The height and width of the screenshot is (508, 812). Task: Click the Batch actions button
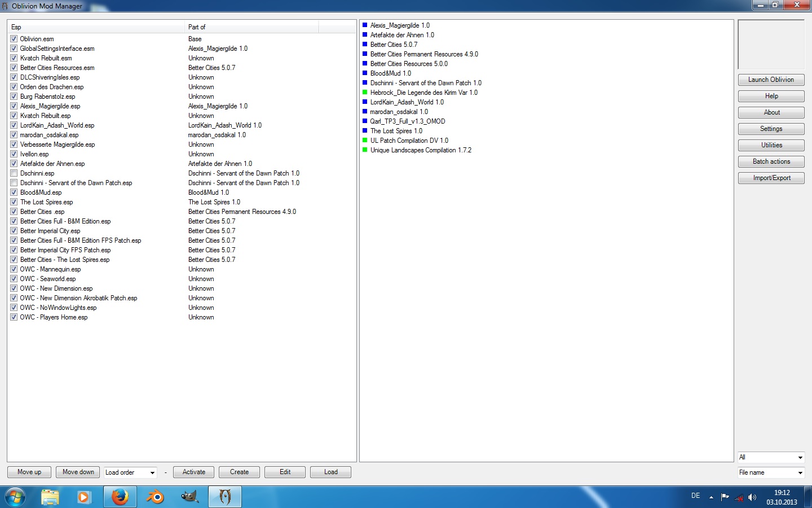[771, 161]
